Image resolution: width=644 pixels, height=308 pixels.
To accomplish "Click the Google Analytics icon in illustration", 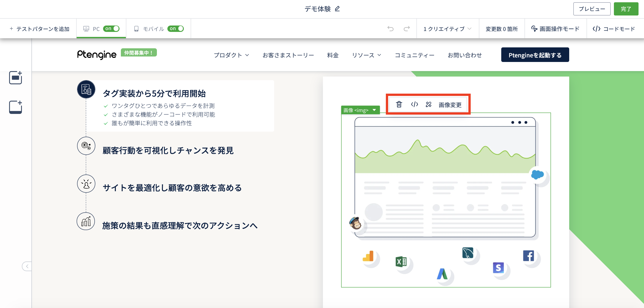I will pos(368,256).
